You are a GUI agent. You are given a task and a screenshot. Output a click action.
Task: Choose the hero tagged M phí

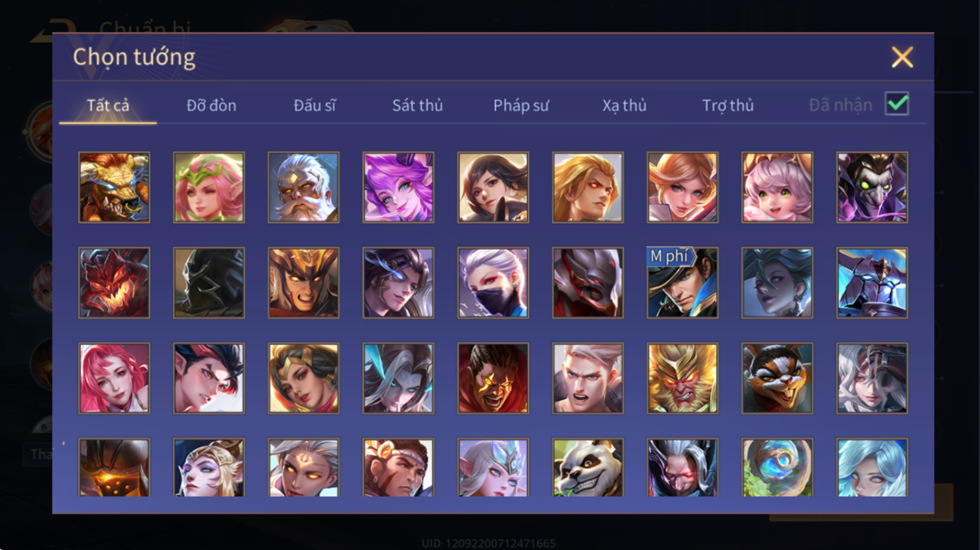pyautogui.click(x=682, y=283)
